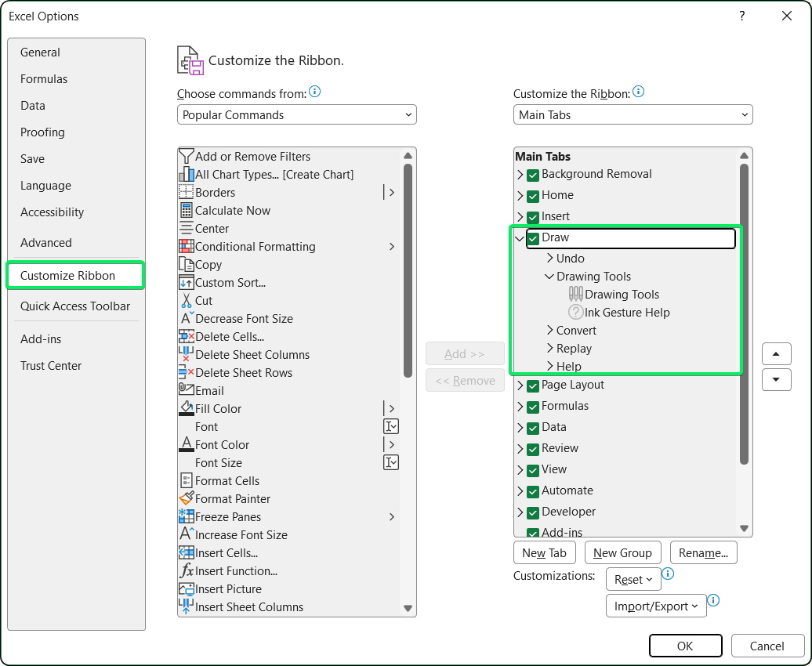Expand the Page Layout tab entry

[x=520, y=385]
